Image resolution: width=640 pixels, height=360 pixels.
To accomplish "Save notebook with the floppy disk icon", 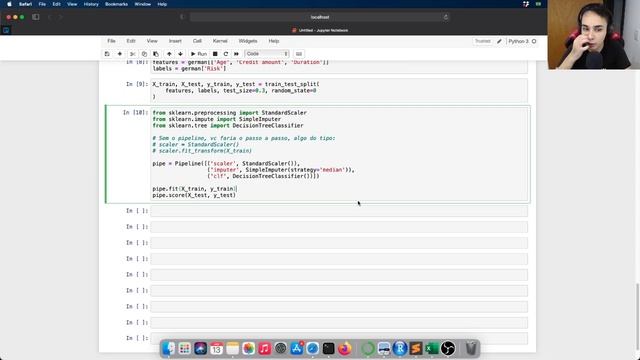I will tap(107, 54).
